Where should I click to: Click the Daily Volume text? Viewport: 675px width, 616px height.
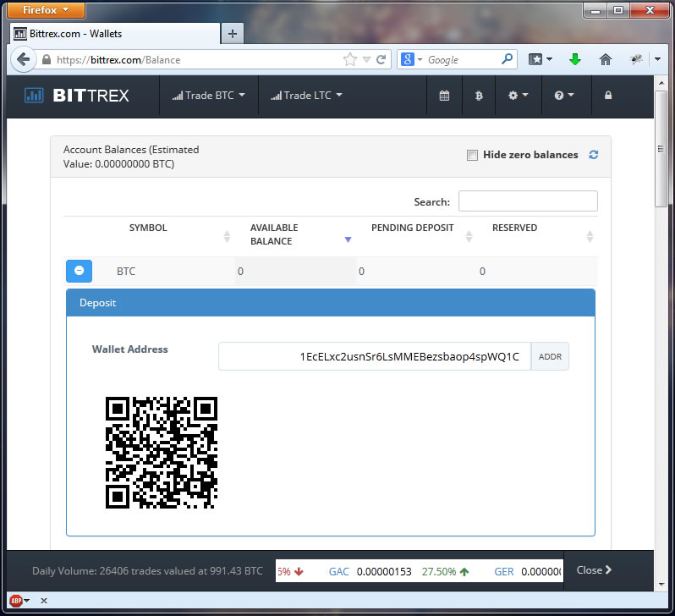[147, 571]
